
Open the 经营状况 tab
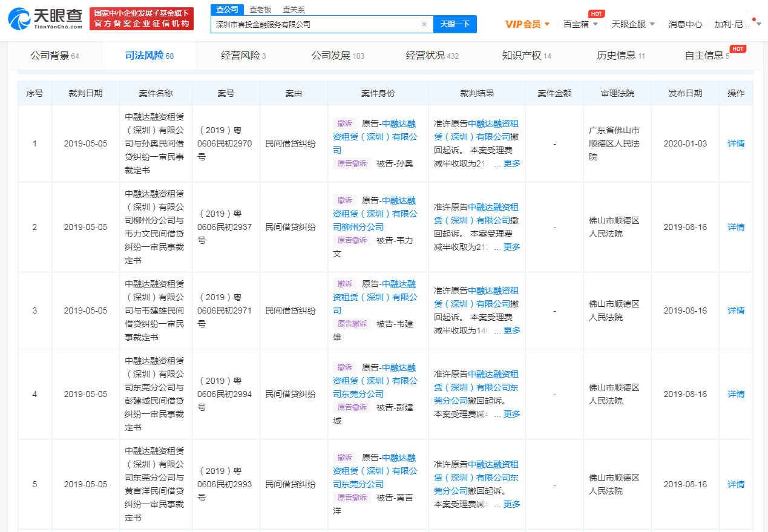[x=433, y=56]
